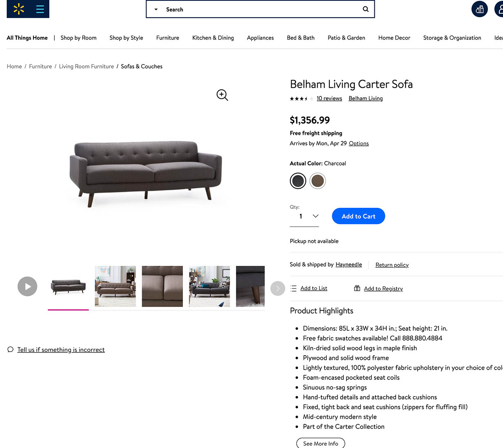Click the gift registry icon
This screenshot has height=448, width=503.
[x=357, y=288]
